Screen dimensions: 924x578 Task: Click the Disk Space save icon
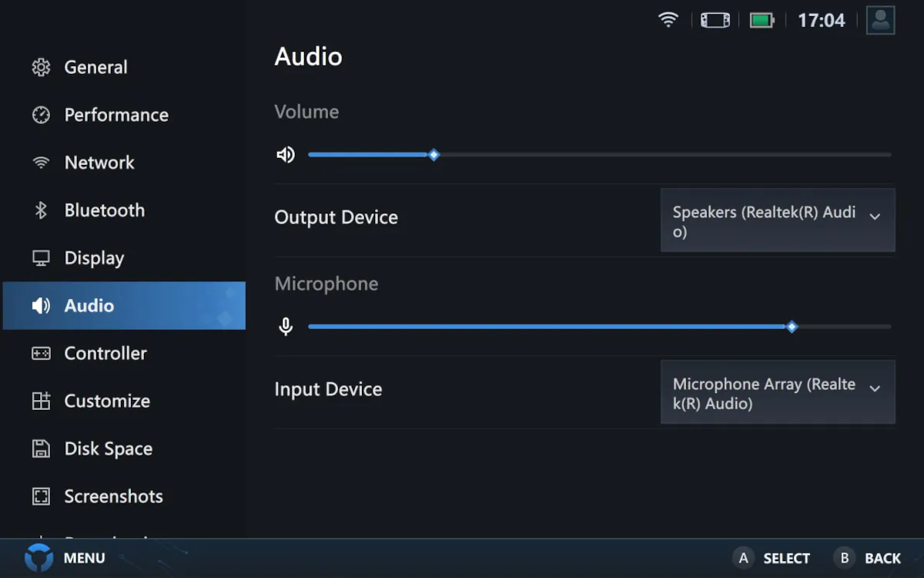41,449
